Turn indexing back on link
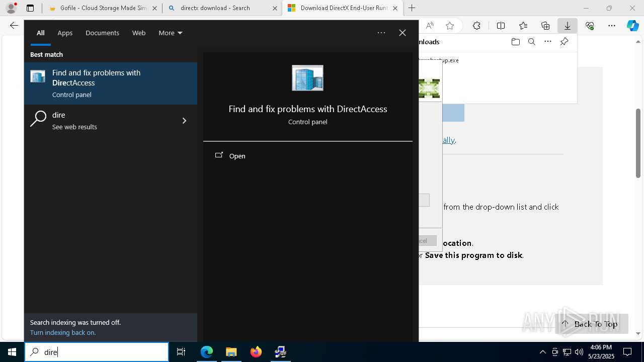Viewport: 644px width, 362px height. [63, 332]
